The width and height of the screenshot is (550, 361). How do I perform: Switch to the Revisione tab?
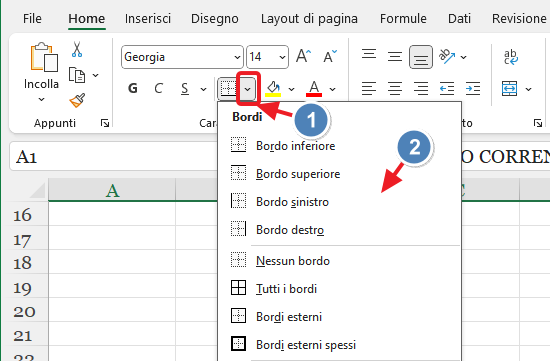(x=519, y=18)
